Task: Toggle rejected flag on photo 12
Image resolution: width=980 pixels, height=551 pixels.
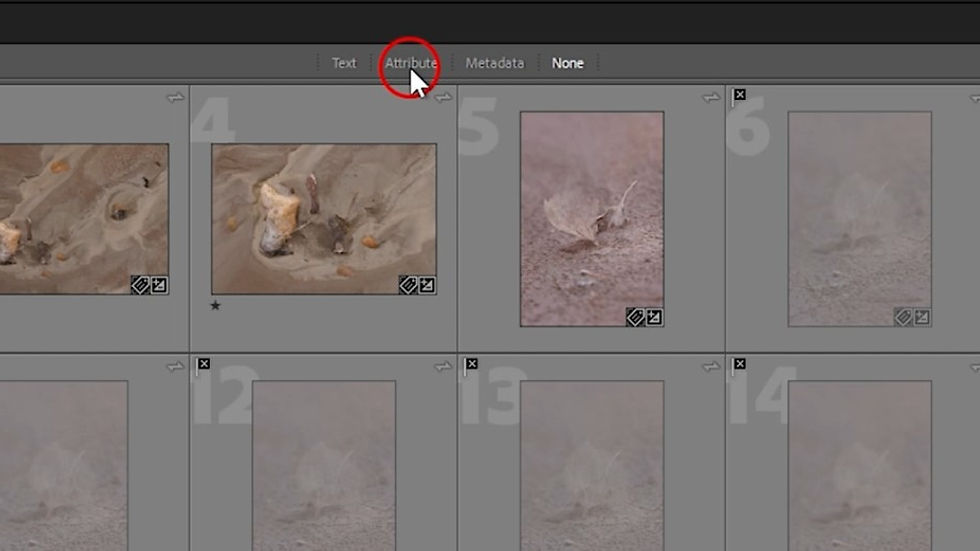Action: tap(203, 365)
